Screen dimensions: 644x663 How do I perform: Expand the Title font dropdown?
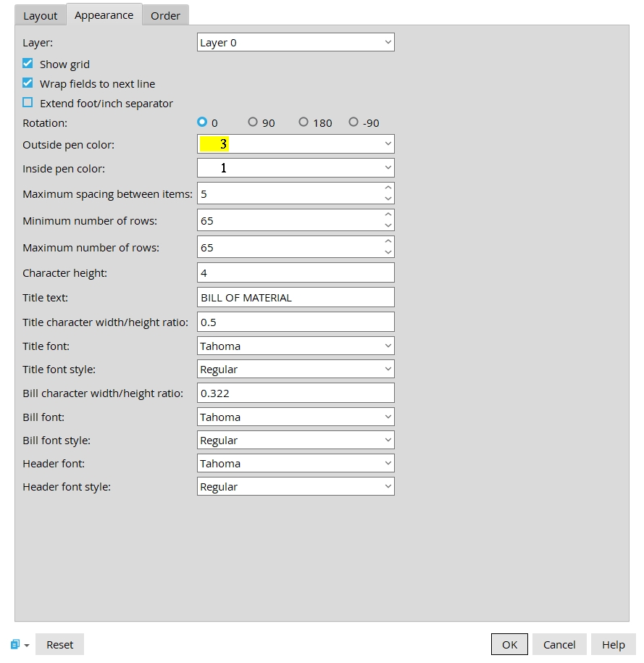point(296,346)
